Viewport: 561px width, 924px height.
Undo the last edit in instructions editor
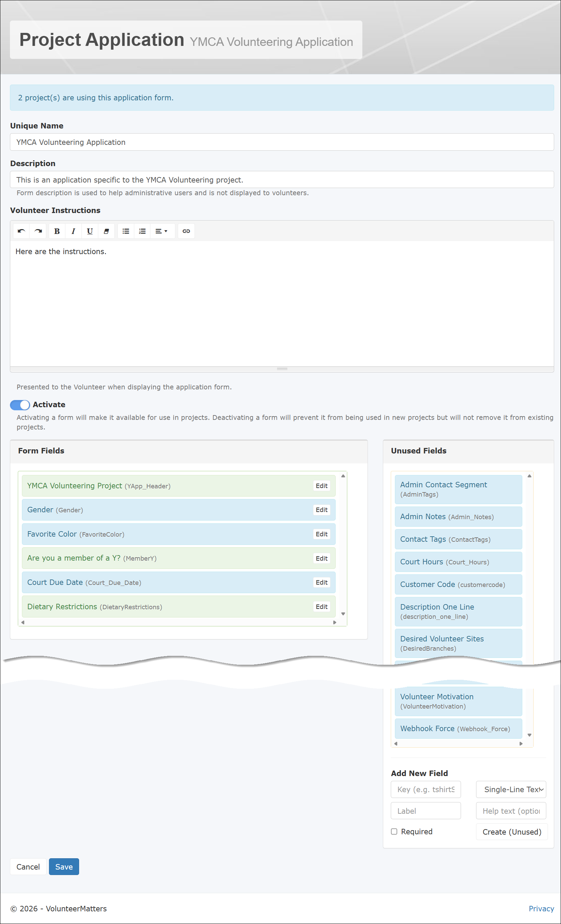(21, 231)
